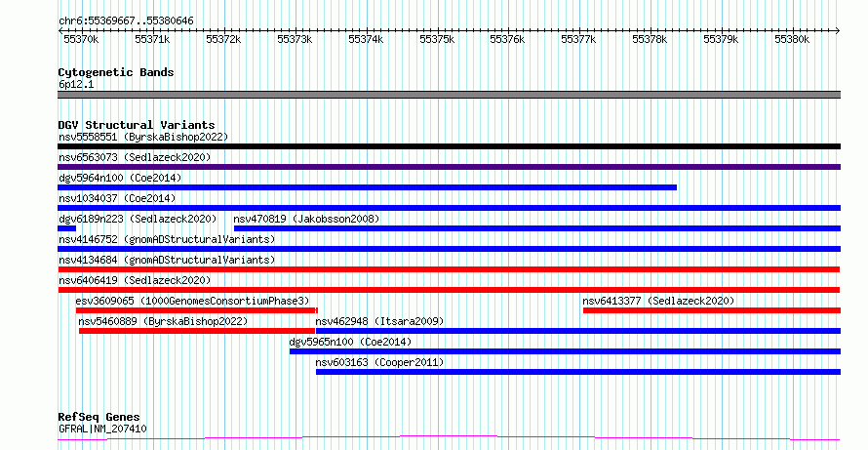Click nsv470819 (Jakobsson2008) variant label
The height and width of the screenshot is (450, 868).
pos(306,219)
